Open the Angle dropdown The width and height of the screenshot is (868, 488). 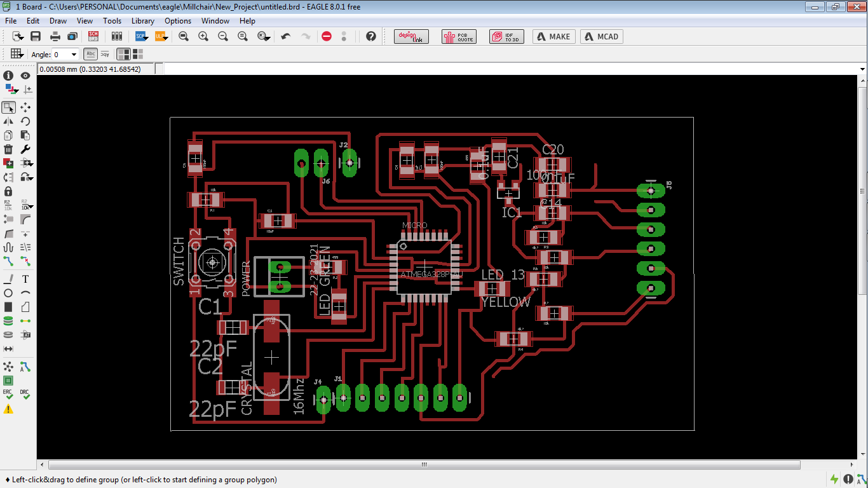pos(74,55)
